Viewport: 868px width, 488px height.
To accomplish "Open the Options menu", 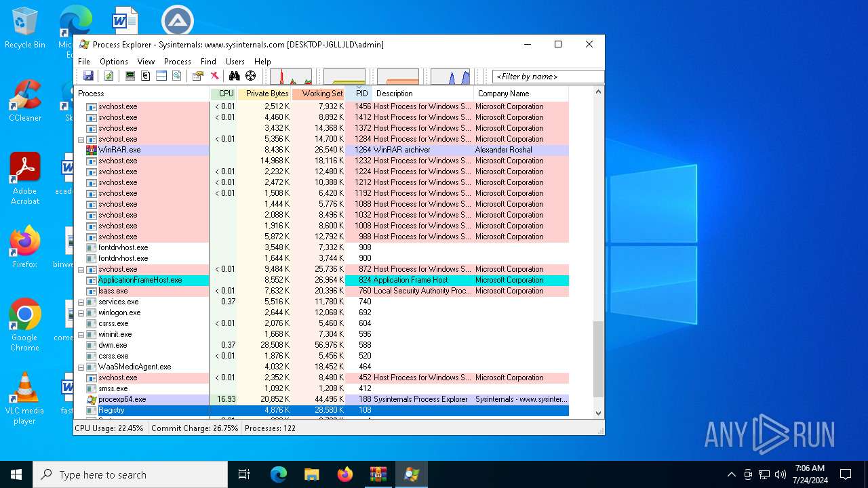I will [x=114, y=61].
